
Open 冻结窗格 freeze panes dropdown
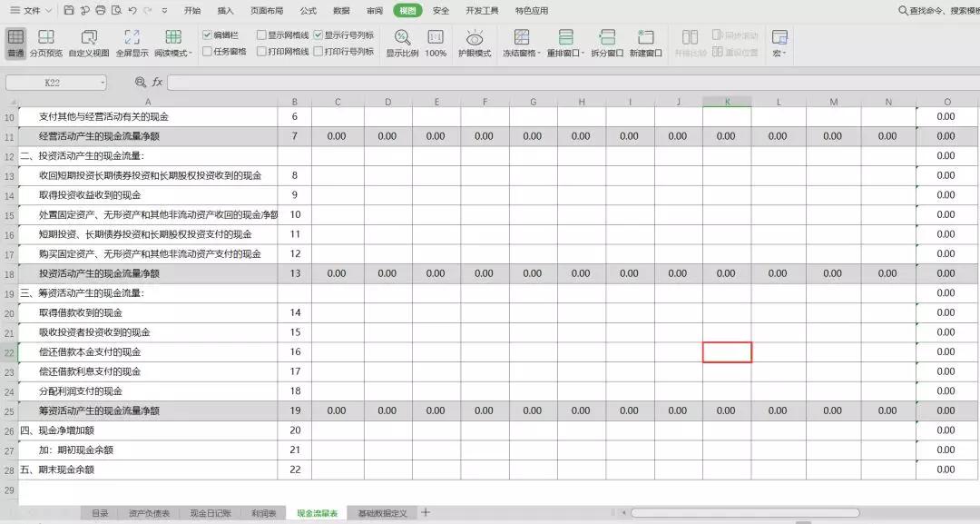[x=522, y=44]
